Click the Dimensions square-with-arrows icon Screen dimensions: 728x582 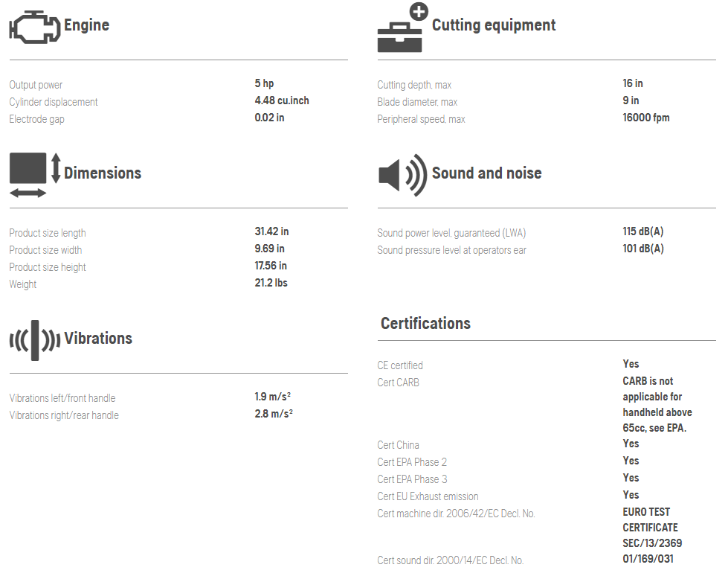(35, 175)
